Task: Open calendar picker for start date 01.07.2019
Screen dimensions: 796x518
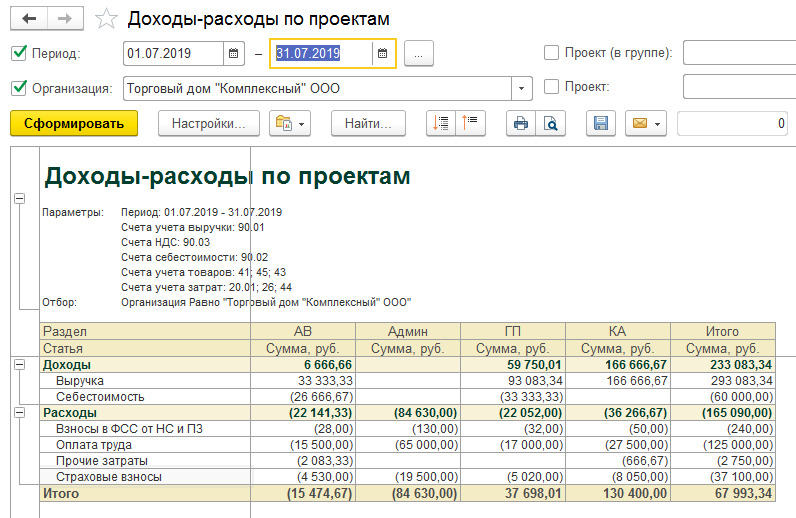Action: pyautogui.click(x=234, y=53)
